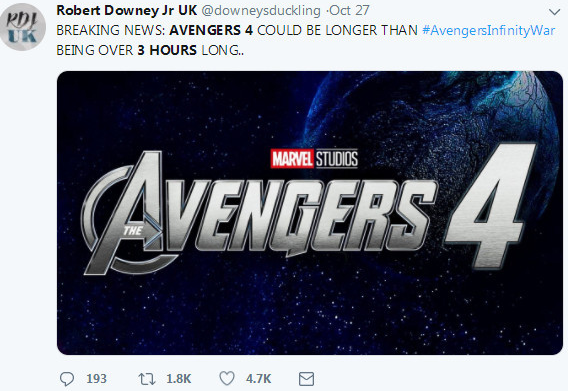Screen dimensions: 578x391
Task: Visit the @downeysduckling handle
Action: [x=261, y=11]
